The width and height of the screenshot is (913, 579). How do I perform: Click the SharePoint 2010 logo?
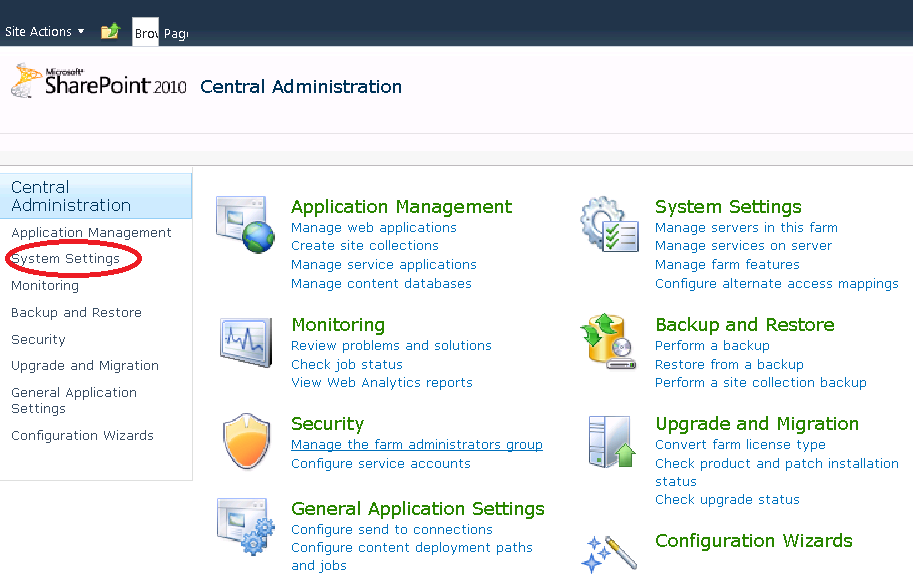coord(99,82)
